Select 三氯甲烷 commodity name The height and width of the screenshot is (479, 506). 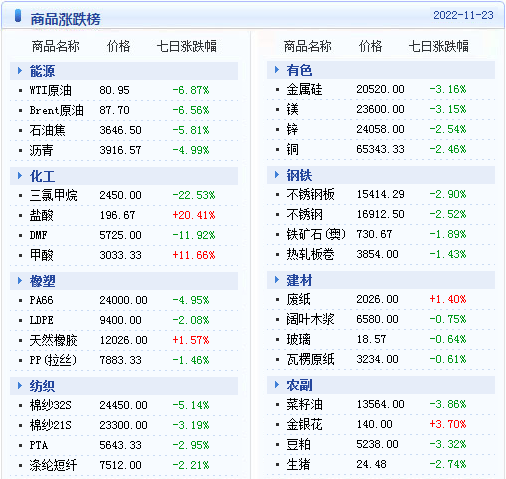[53, 195]
